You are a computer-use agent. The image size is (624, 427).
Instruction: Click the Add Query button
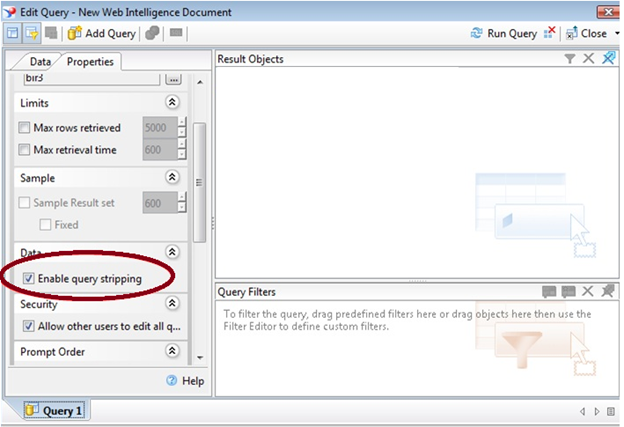(x=102, y=33)
